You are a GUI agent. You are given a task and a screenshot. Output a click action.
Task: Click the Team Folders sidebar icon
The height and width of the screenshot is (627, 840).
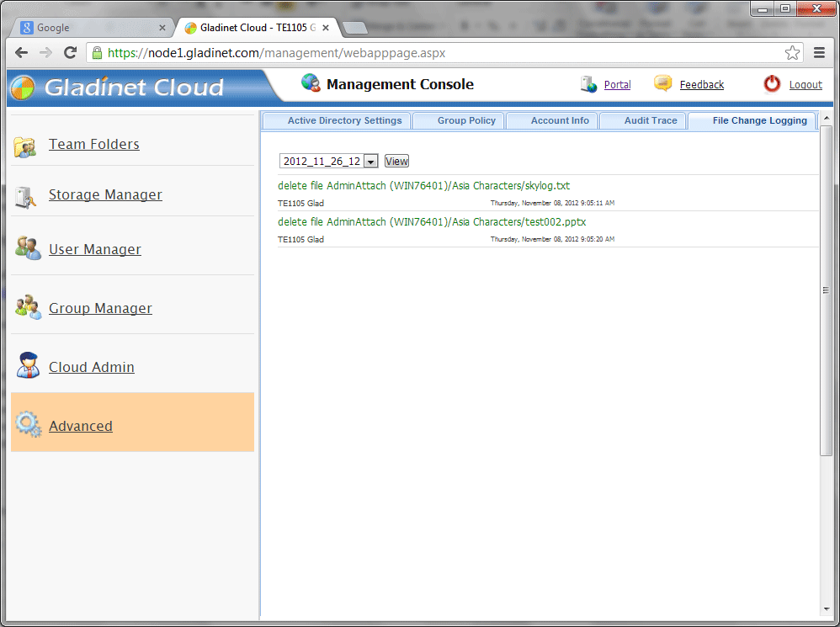tap(25, 146)
